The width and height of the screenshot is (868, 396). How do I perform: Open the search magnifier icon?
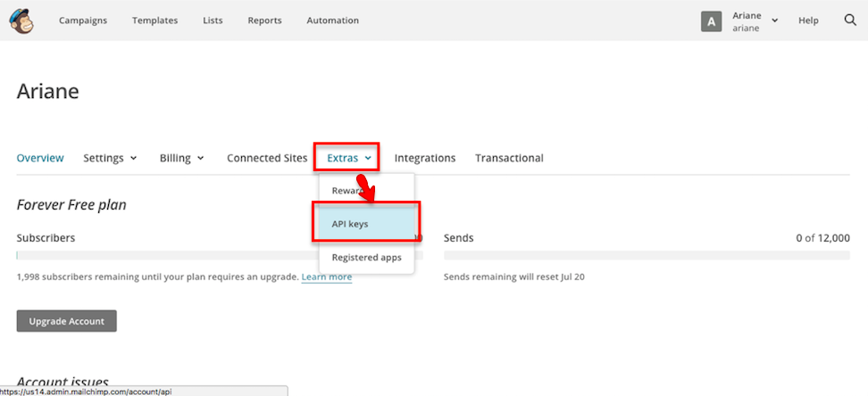pos(850,21)
